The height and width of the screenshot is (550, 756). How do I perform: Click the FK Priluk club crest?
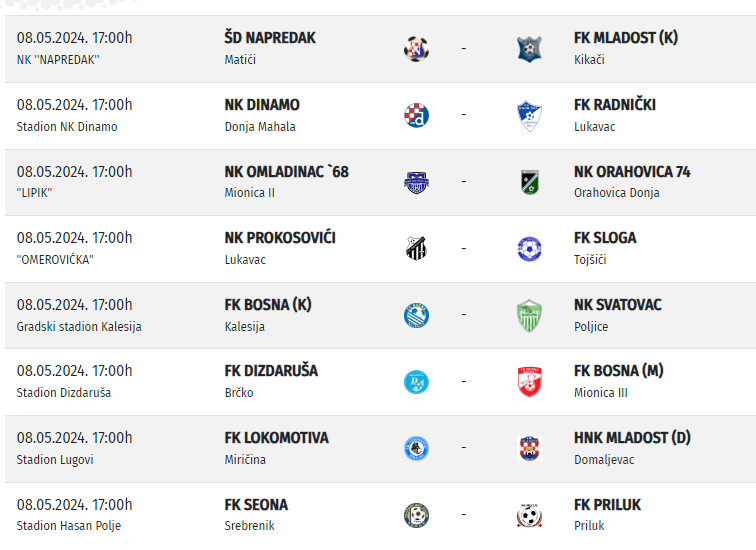click(x=529, y=515)
